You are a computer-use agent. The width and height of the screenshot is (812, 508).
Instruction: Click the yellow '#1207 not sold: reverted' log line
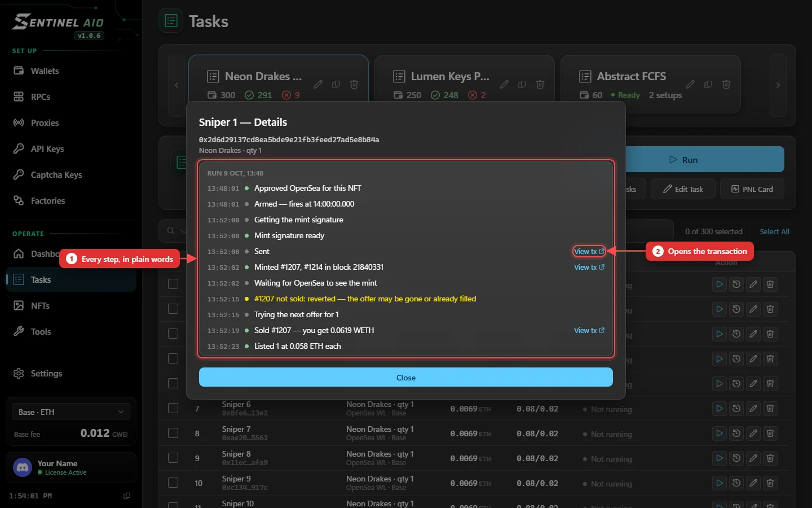point(365,299)
